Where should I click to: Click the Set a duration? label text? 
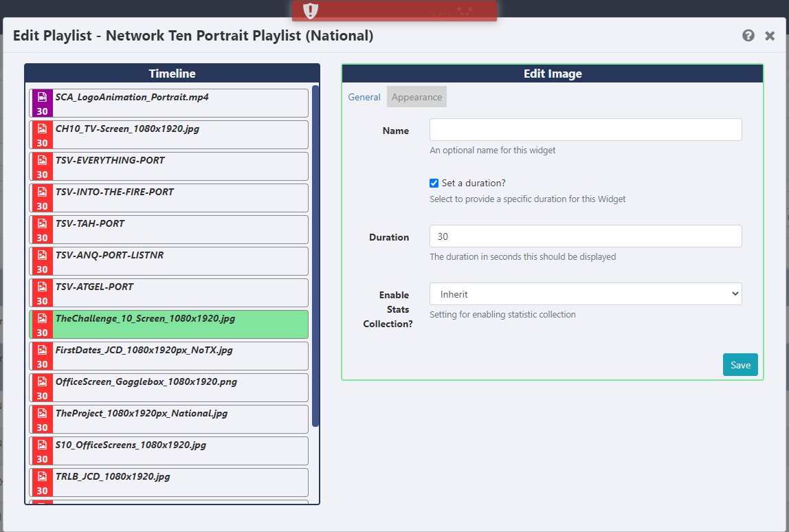(x=474, y=184)
